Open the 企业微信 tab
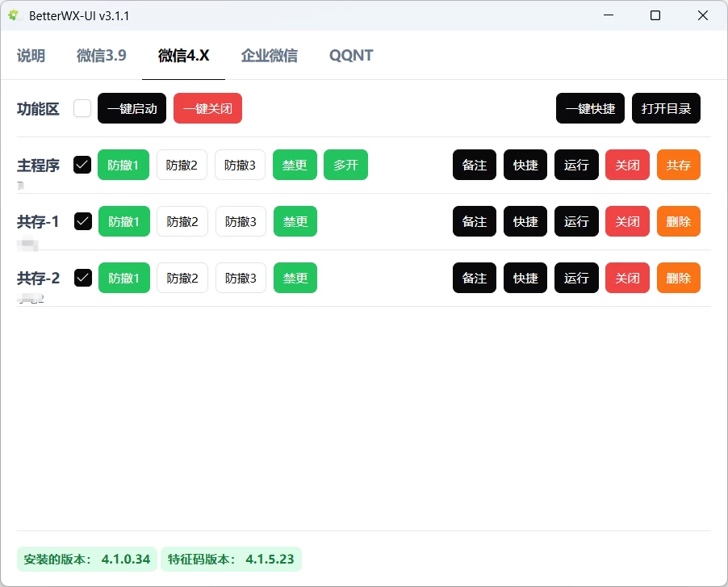Screen dimensions: 728x587 coord(270,56)
